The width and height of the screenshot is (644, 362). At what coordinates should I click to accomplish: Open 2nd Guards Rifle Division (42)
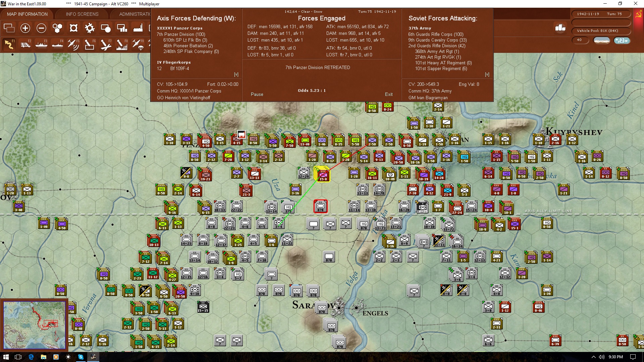(x=437, y=46)
